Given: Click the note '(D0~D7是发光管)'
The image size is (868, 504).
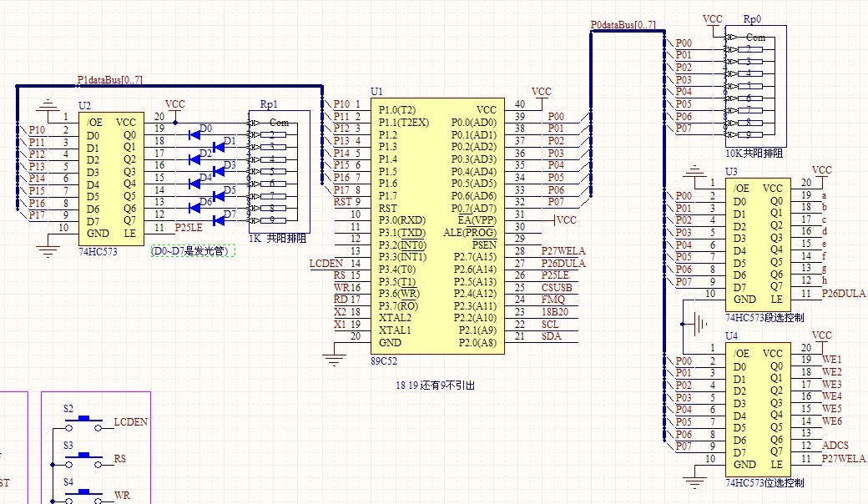Looking at the screenshot, I should [192, 251].
